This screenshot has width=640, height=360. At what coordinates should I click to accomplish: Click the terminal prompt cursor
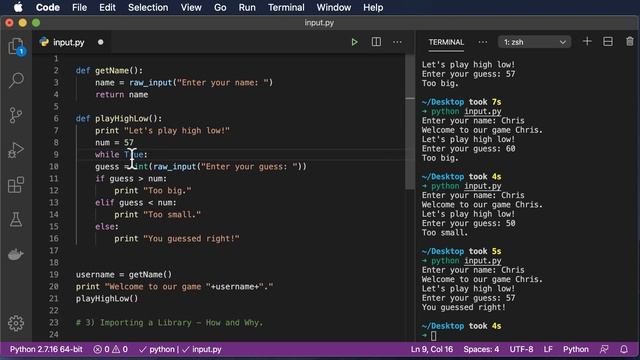(433, 336)
